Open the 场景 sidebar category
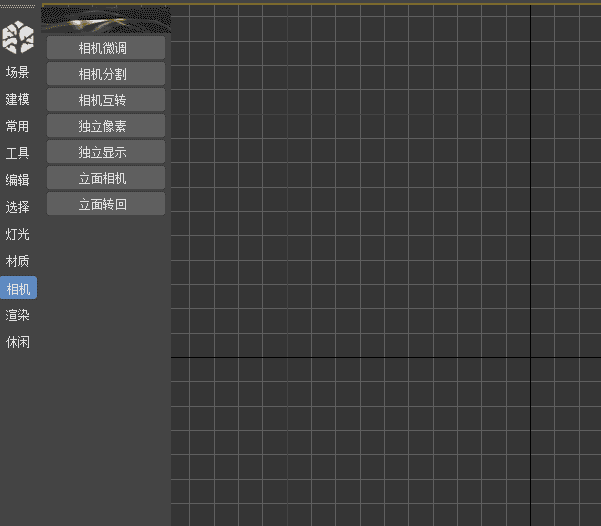Screen dimensions: 601x526 pyautogui.click(x=18, y=72)
